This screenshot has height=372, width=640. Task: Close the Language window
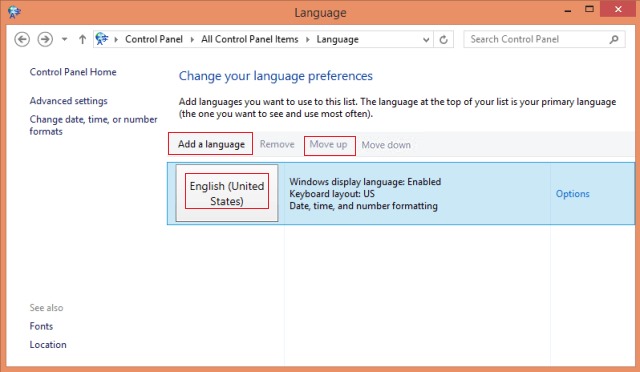coord(619,9)
